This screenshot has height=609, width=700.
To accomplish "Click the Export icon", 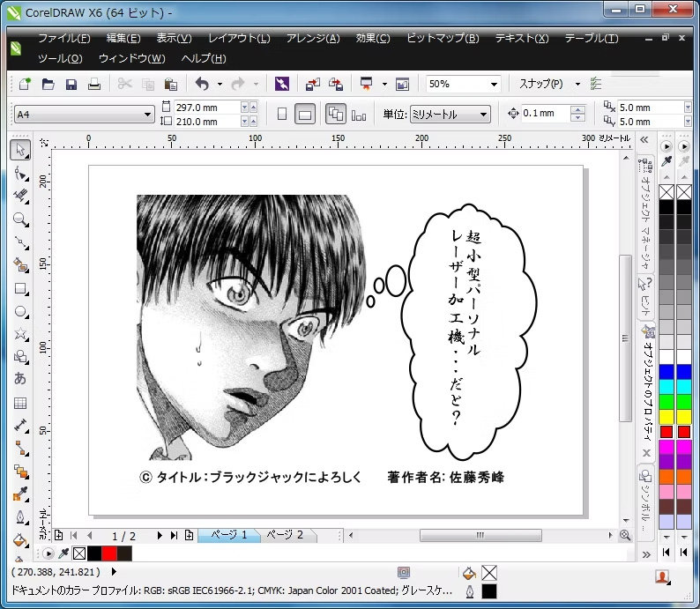I will [336, 84].
